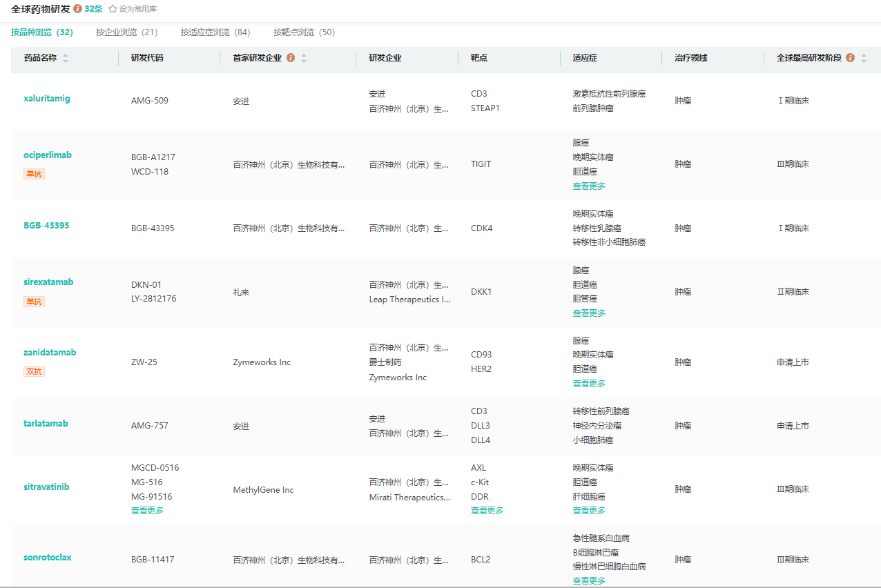The width and height of the screenshot is (881, 588).
Task: Click the info icon beside 全球药物研发 title
Action: (77, 9)
